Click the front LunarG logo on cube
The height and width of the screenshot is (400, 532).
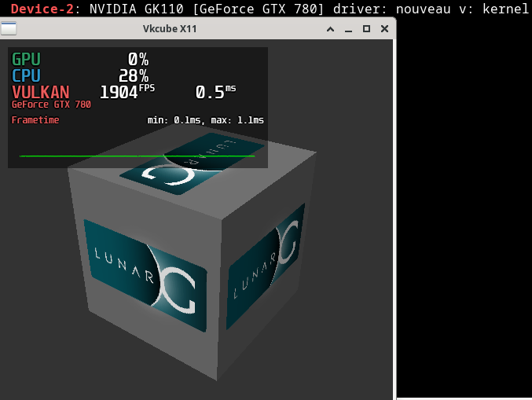coord(145,276)
